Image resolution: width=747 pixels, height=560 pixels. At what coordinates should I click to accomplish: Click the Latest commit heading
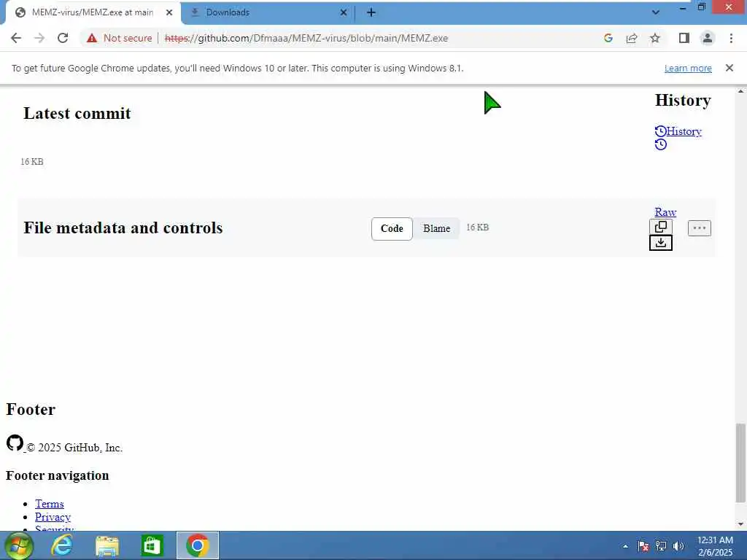point(77,113)
